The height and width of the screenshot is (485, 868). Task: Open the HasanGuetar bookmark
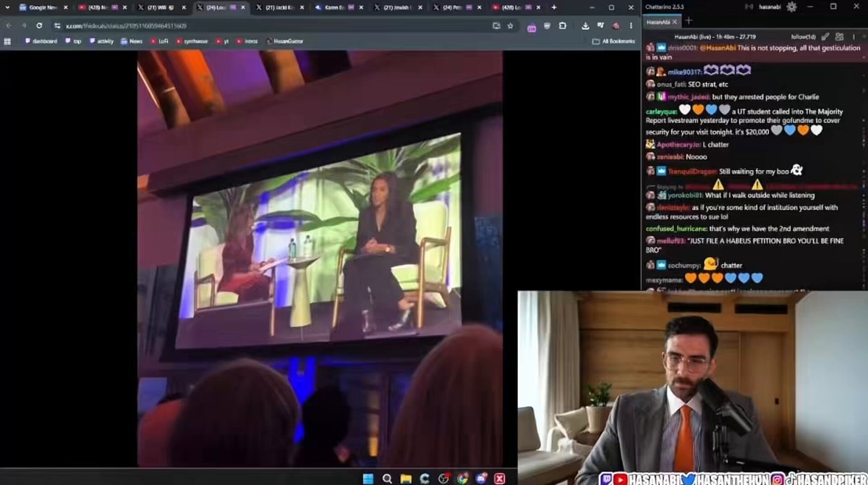(x=284, y=41)
